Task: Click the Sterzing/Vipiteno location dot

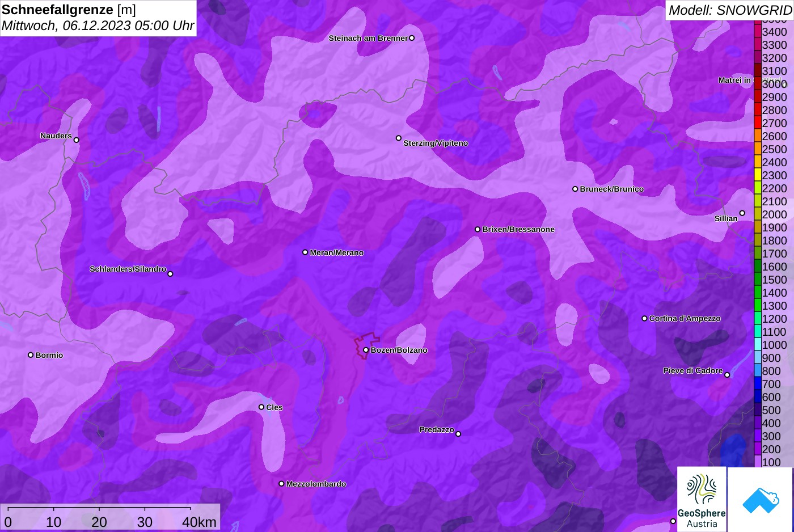Action: pyautogui.click(x=399, y=138)
